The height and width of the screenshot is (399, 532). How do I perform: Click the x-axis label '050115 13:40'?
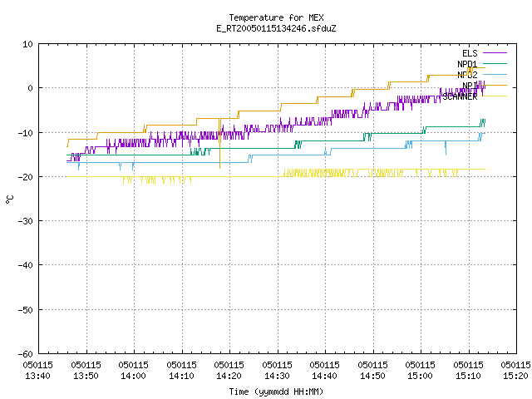(37, 370)
